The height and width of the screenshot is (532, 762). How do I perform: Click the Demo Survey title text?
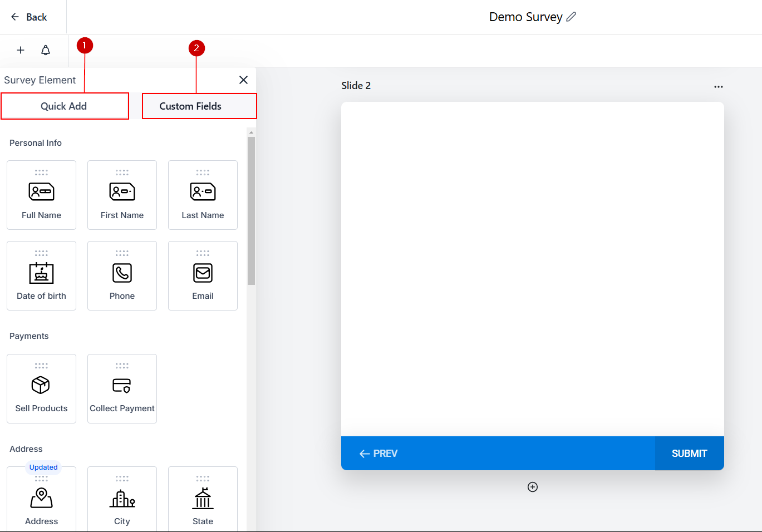pos(526,17)
